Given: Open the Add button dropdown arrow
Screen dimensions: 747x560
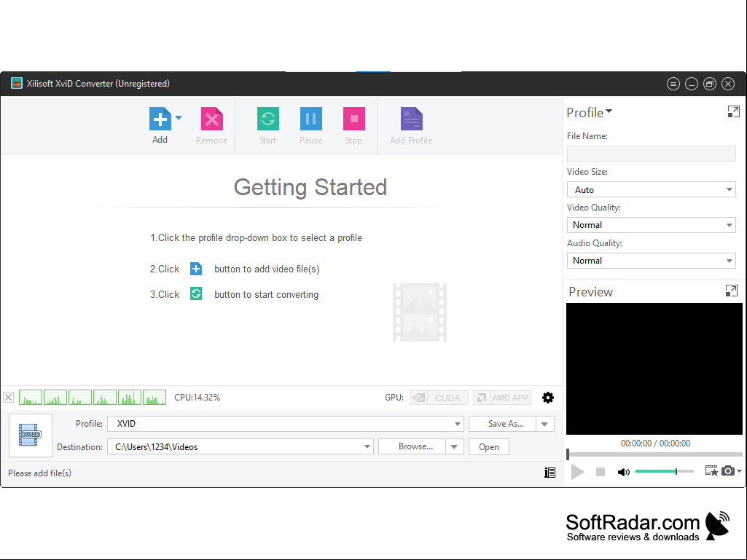Looking at the screenshot, I should [179, 118].
